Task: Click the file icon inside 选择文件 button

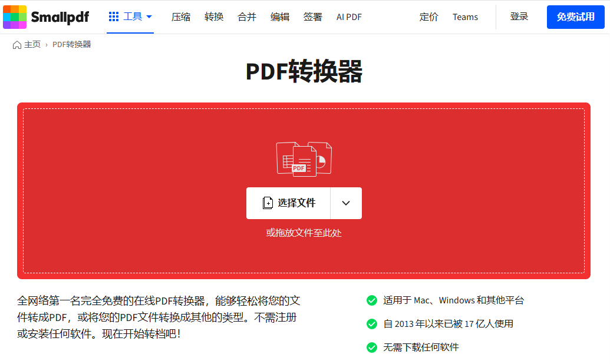Action: coord(268,203)
